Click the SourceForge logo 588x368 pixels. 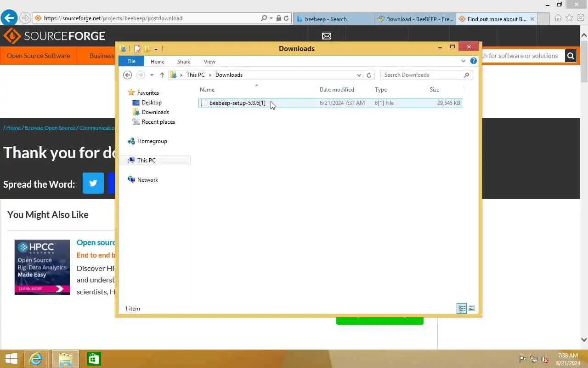click(54, 36)
